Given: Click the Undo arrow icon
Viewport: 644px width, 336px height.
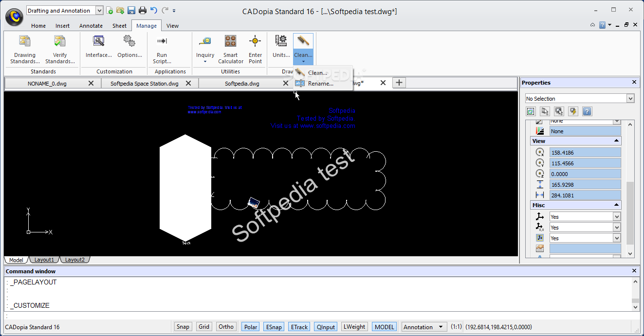Looking at the screenshot, I should tap(154, 10).
